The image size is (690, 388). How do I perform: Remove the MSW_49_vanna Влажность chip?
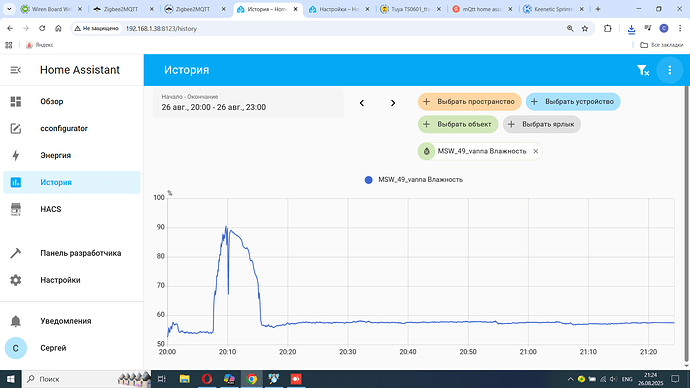pos(536,151)
